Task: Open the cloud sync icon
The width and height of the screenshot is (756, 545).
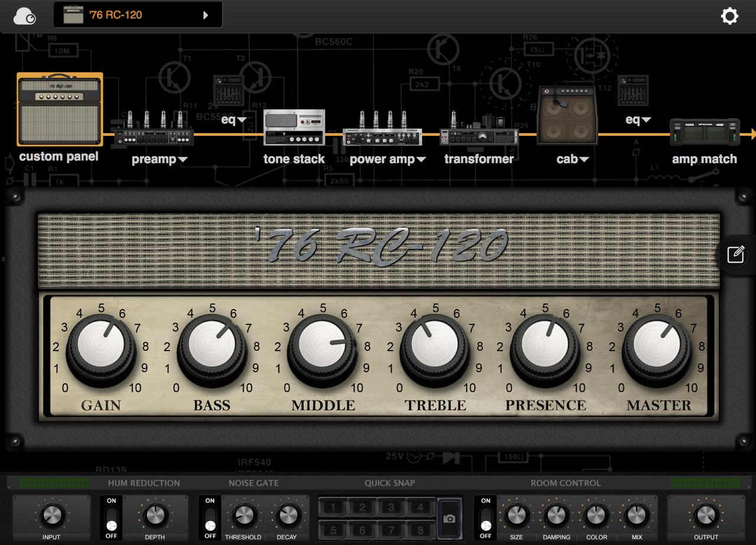Action: coord(24,15)
